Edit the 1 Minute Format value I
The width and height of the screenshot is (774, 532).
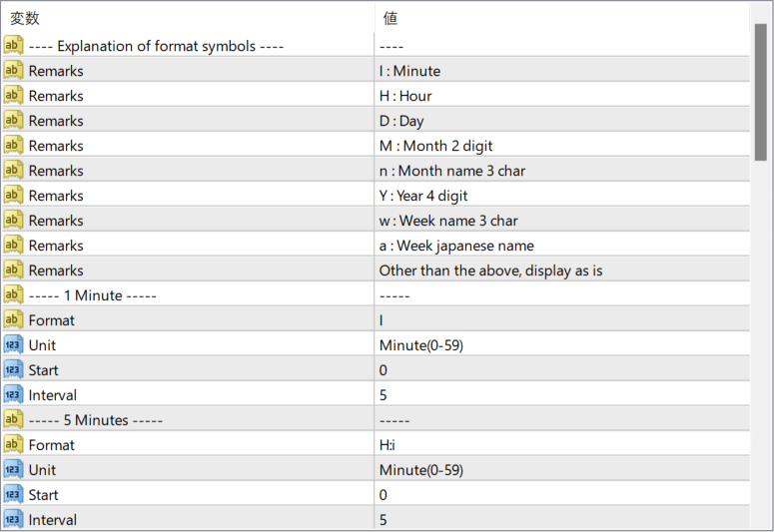click(x=561, y=320)
